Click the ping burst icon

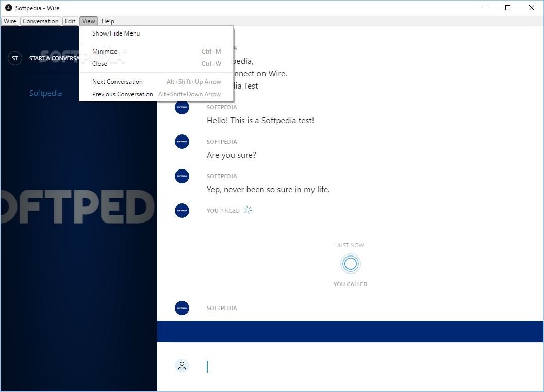(248, 210)
